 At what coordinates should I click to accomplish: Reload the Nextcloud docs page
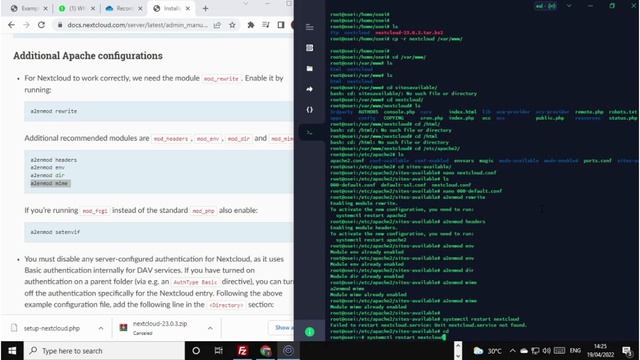(x=41, y=25)
